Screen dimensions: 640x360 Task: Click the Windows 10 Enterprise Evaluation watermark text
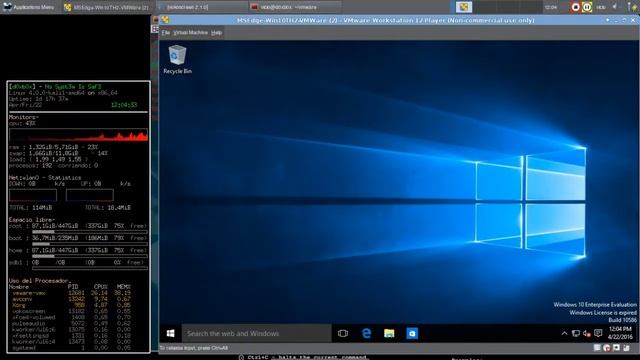click(595, 305)
